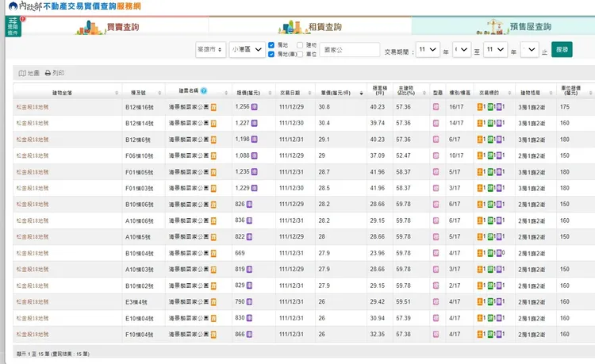
Task: Click orange building icon in B10棟04號 row
Action: [213, 253]
